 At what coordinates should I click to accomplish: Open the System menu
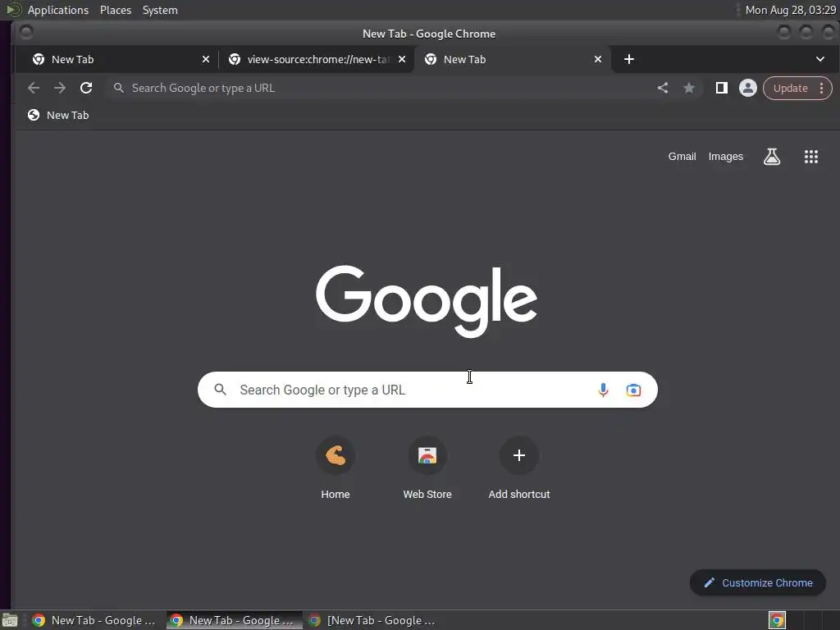point(160,10)
